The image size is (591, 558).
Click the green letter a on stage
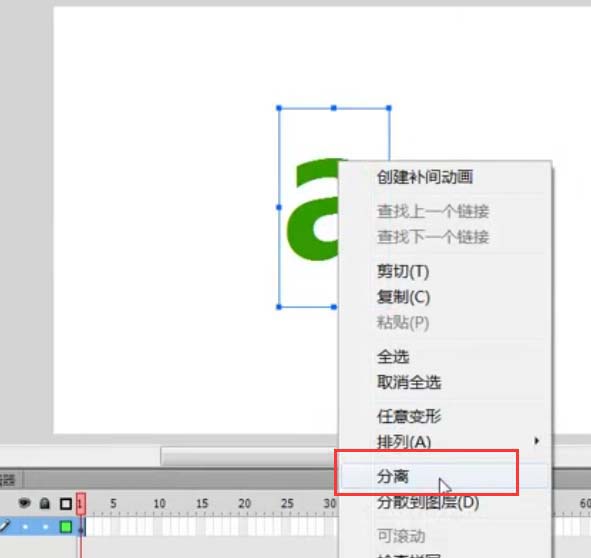pyautogui.click(x=313, y=210)
